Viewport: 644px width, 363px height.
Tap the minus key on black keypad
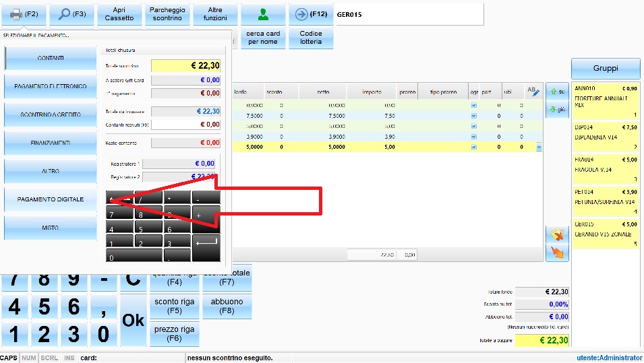pyautogui.click(x=206, y=198)
